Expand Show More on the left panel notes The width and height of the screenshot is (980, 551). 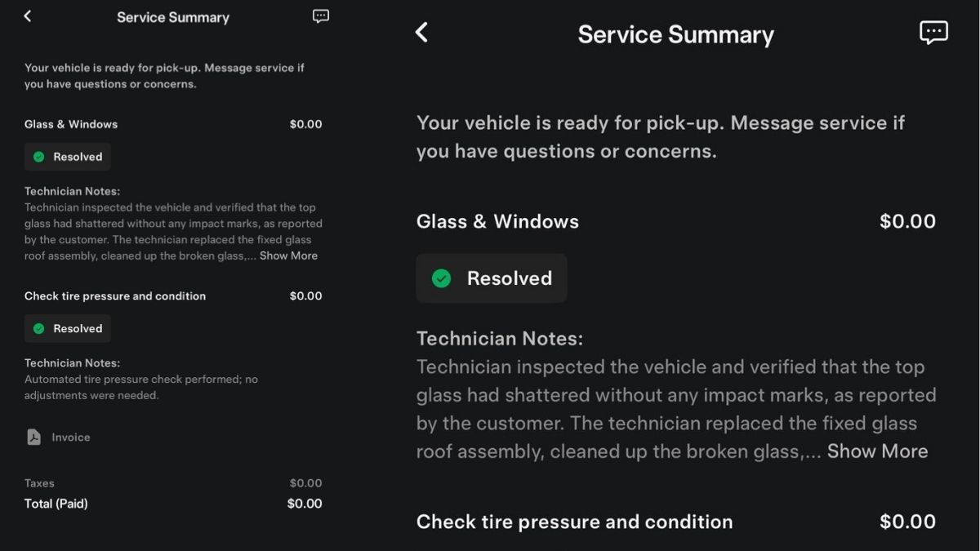[x=288, y=256]
